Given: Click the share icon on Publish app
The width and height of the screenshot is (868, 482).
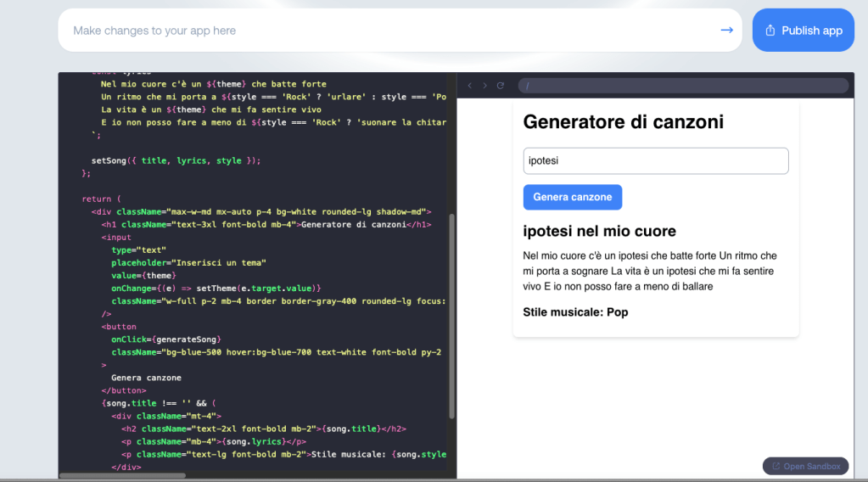Looking at the screenshot, I should pos(770,31).
